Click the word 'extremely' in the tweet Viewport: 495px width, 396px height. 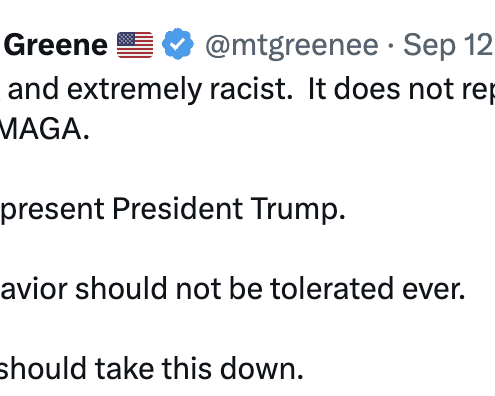point(134,91)
